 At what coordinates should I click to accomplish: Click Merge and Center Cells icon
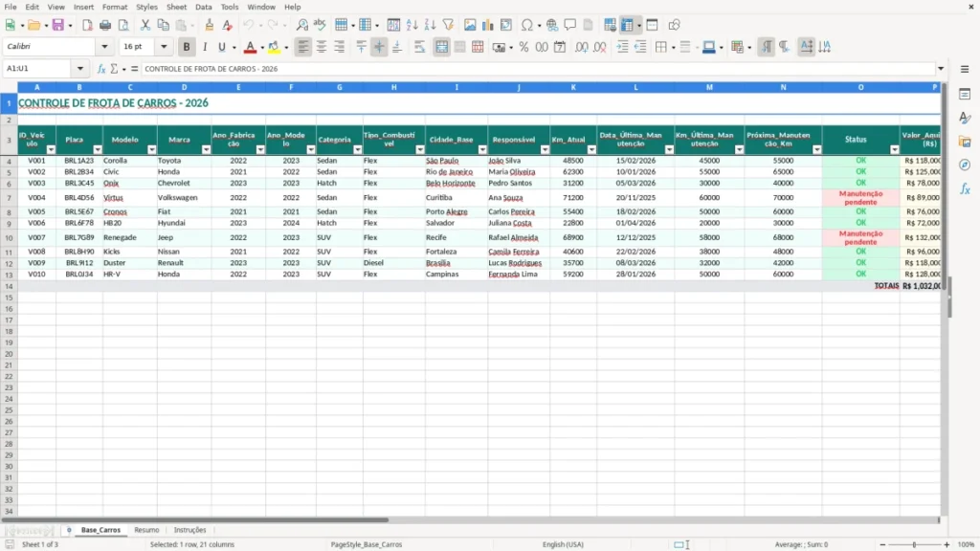(x=441, y=47)
